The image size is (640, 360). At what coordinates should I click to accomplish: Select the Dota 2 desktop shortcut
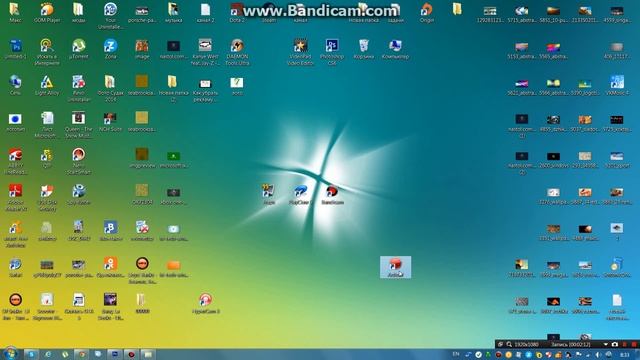pyautogui.click(x=237, y=12)
